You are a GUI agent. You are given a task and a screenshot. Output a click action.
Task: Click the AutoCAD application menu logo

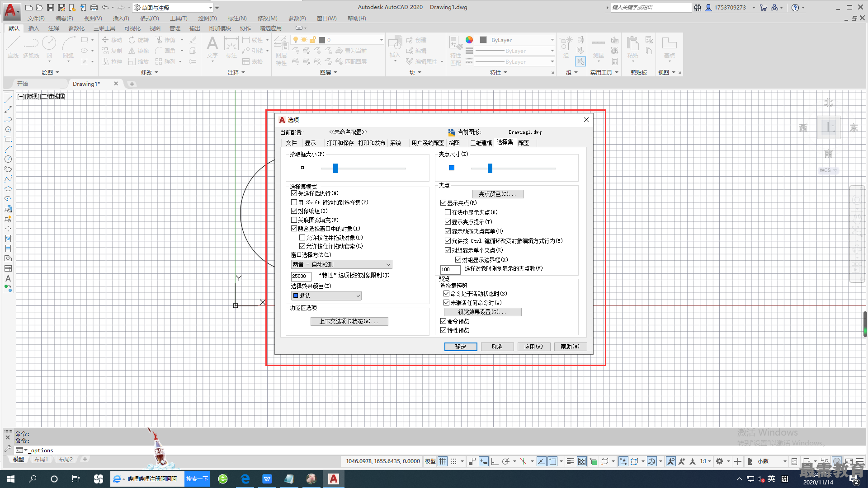[11, 11]
